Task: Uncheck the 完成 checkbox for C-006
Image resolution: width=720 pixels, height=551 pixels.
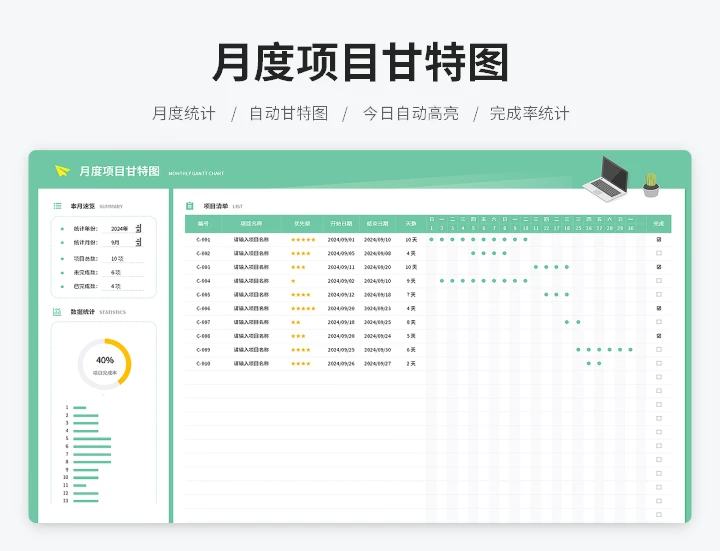Action: 659,309
